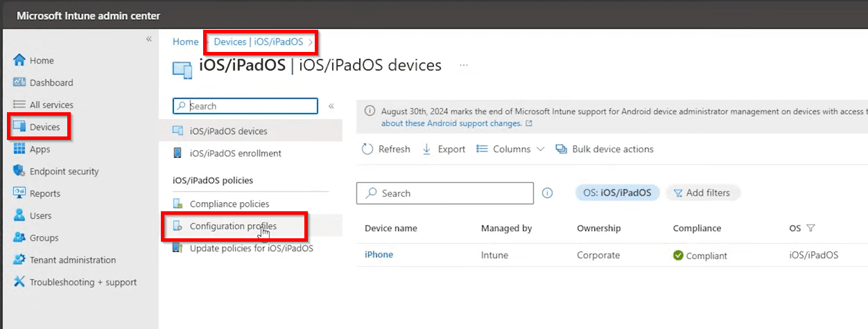This screenshot has height=329, width=868.
Task: Collapse the main left navigation pane
Action: click(x=148, y=39)
